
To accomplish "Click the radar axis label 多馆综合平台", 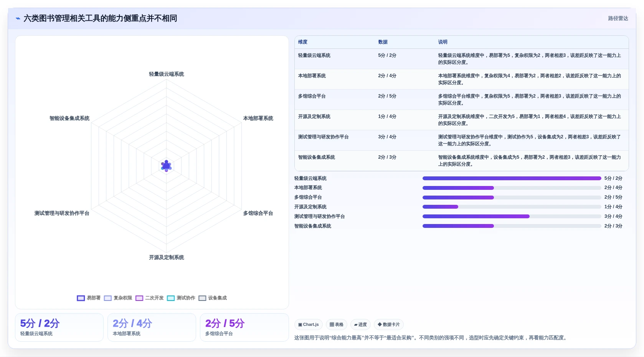I will 258,213.
